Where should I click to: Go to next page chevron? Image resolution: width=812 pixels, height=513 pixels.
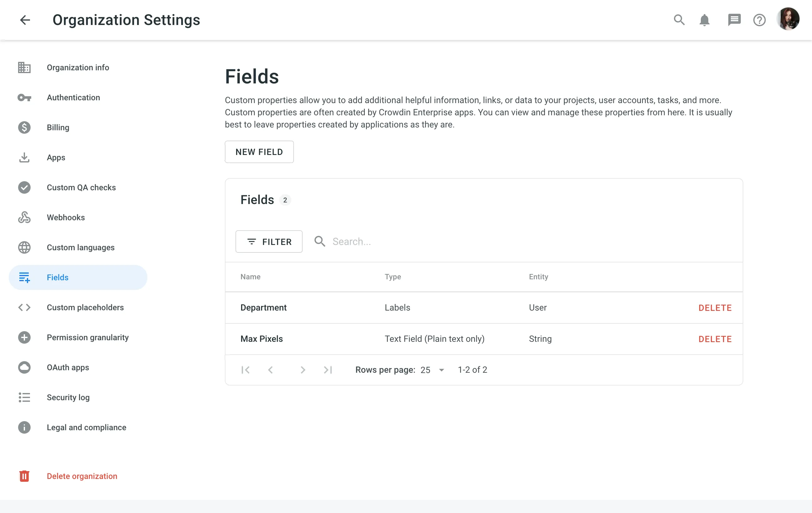click(x=303, y=370)
